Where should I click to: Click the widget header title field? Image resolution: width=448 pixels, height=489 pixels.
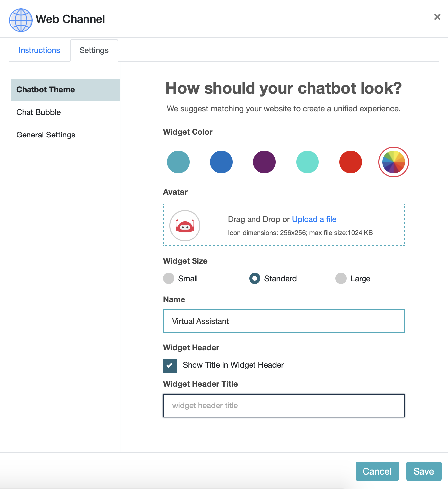click(x=283, y=406)
